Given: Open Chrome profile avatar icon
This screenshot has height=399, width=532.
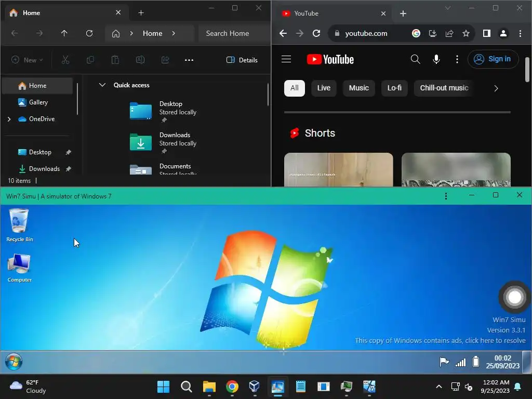Looking at the screenshot, I should pos(503,33).
